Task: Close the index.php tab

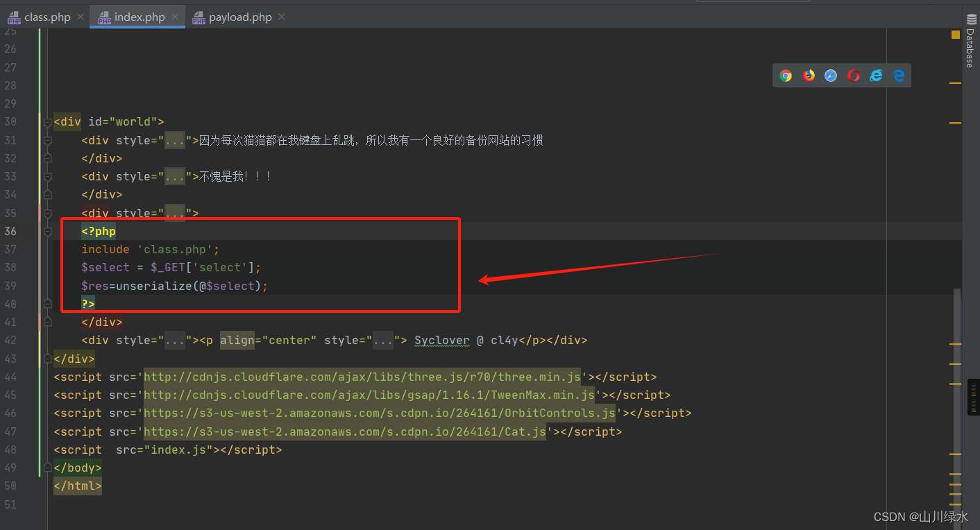Action: [x=175, y=17]
